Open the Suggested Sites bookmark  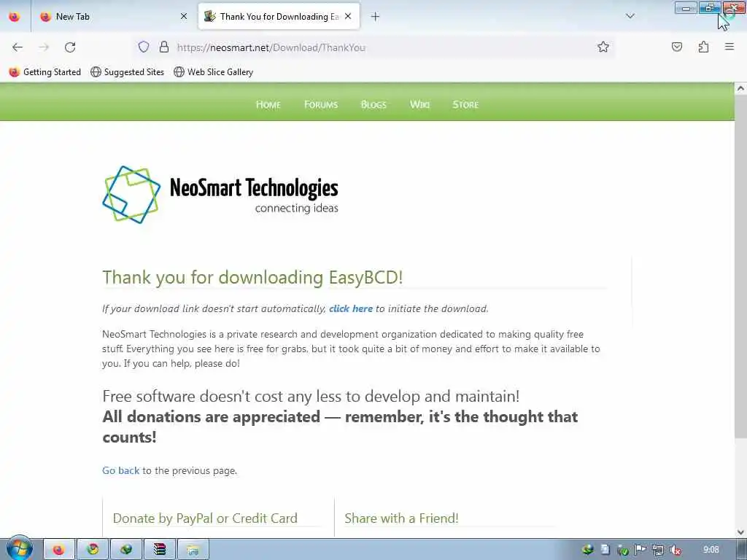tap(127, 72)
